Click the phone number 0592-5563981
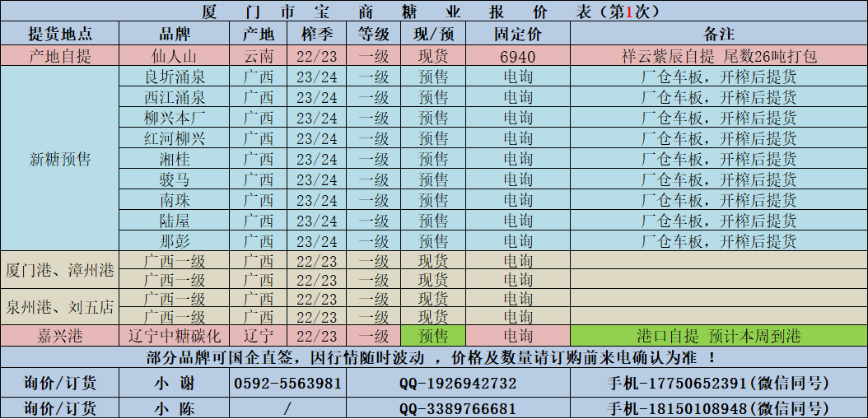Screen dimensions: 868x419 coord(287,384)
